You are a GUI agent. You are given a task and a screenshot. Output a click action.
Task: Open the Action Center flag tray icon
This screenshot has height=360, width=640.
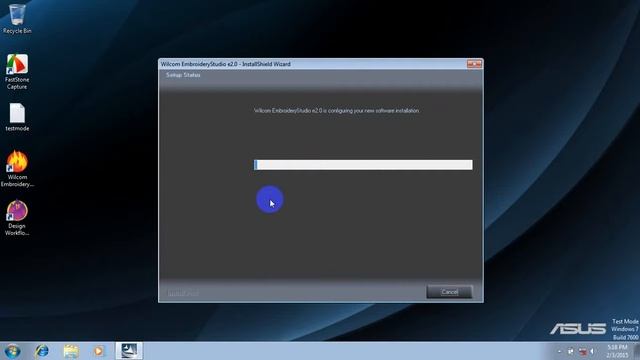pos(571,351)
